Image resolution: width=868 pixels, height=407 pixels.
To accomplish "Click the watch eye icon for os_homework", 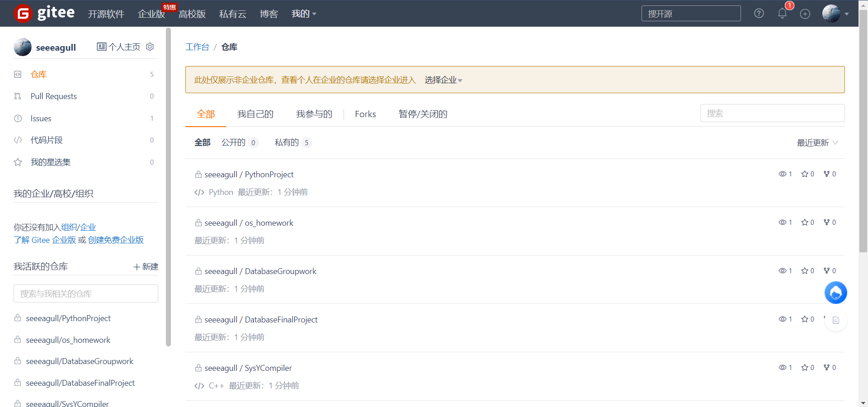I will pyautogui.click(x=783, y=222).
